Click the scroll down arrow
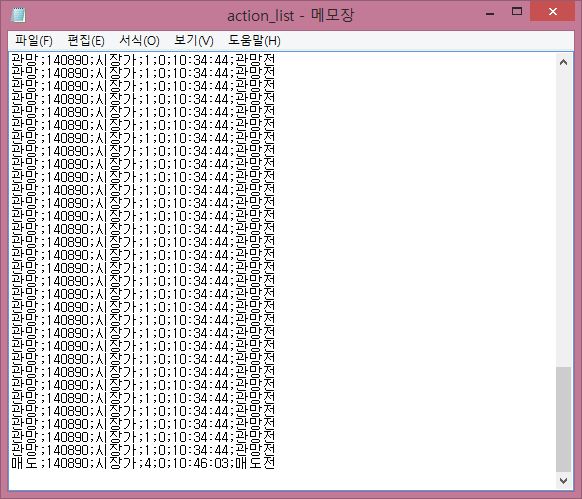The height and width of the screenshot is (499, 582). coord(563,480)
